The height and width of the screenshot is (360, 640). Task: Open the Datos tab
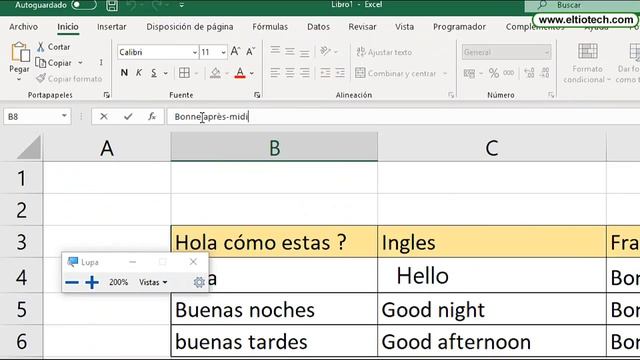(x=318, y=27)
